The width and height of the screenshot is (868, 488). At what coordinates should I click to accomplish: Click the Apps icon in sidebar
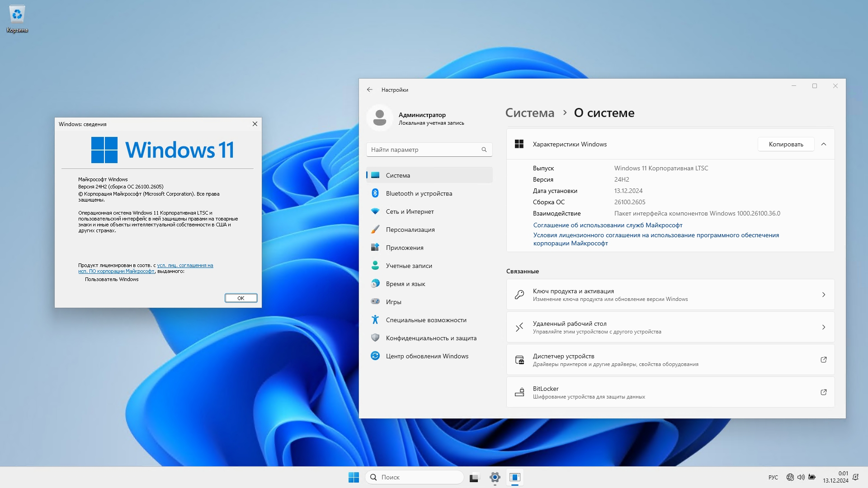click(x=375, y=248)
